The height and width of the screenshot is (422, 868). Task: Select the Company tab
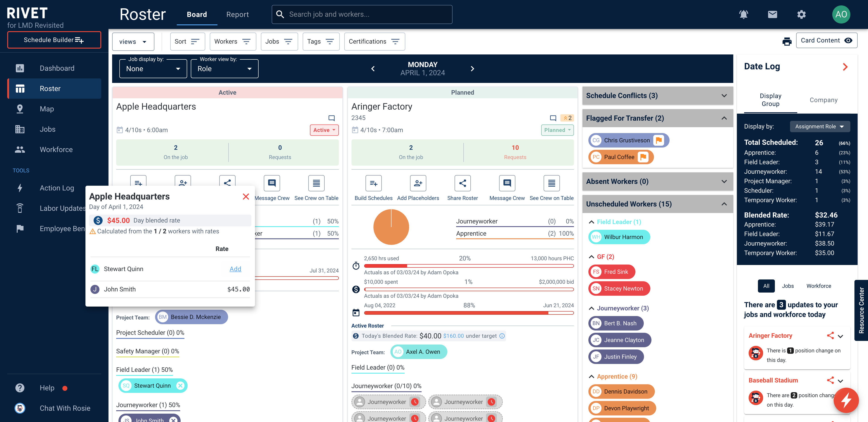tap(823, 100)
